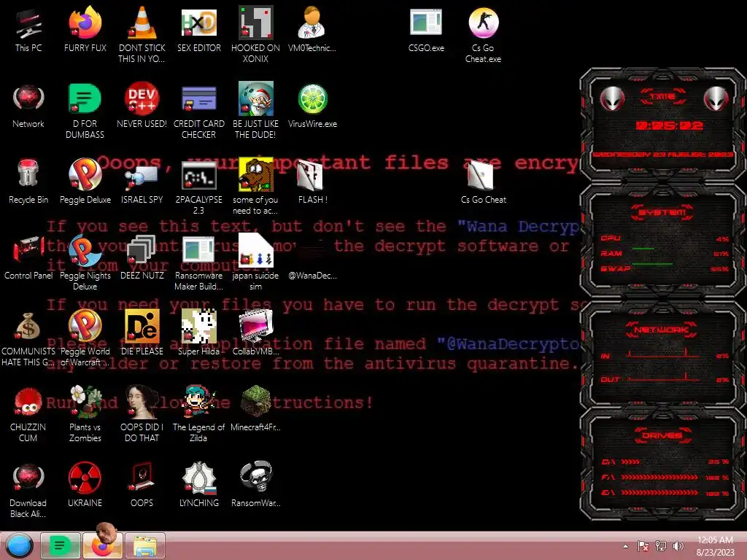Click the CPU usage row in SYSTEM gadget

(664, 238)
